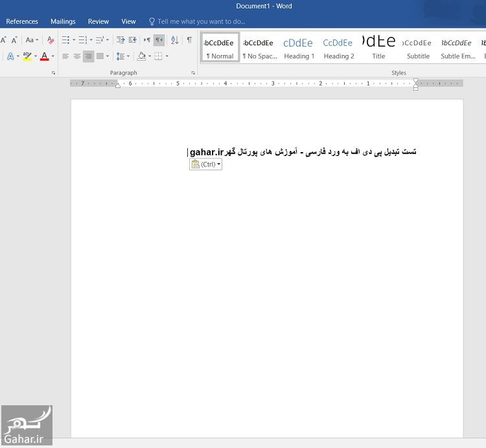Click the Clear All Formatting eraser icon
Viewport: 486px width, 448px height.
[51, 40]
